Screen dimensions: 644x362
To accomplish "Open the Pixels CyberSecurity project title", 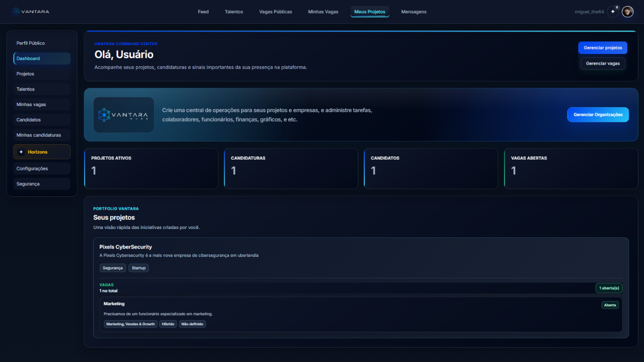I will (x=126, y=247).
